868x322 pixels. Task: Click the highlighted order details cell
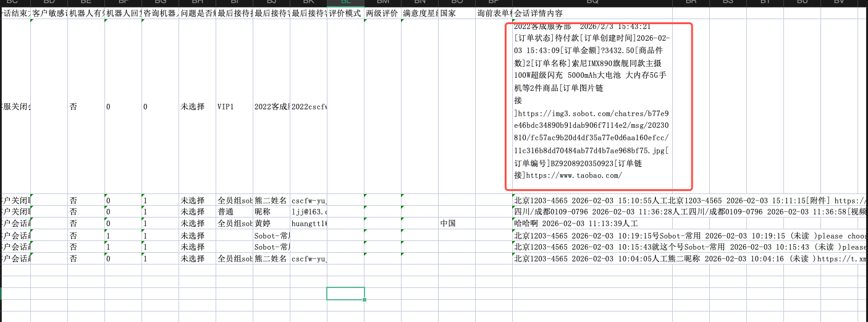click(598, 106)
